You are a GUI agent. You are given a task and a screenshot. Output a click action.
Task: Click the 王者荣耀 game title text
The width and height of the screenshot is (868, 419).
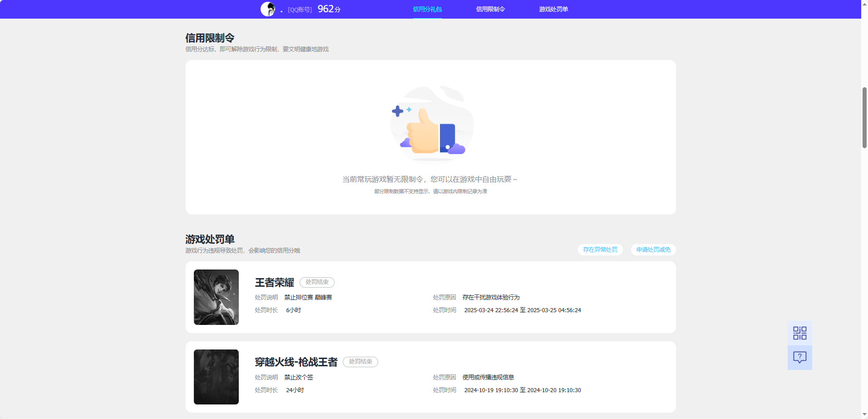coord(274,282)
